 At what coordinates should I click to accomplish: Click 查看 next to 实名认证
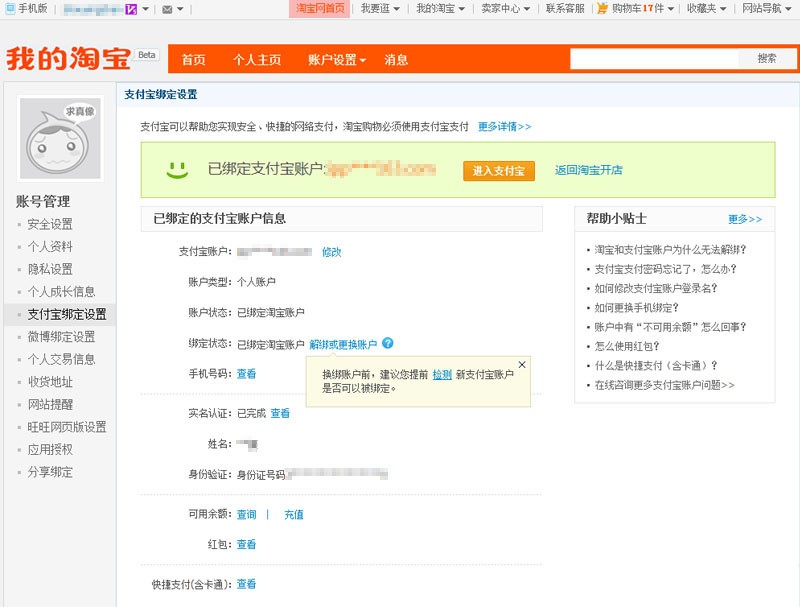[x=280, y=413]
